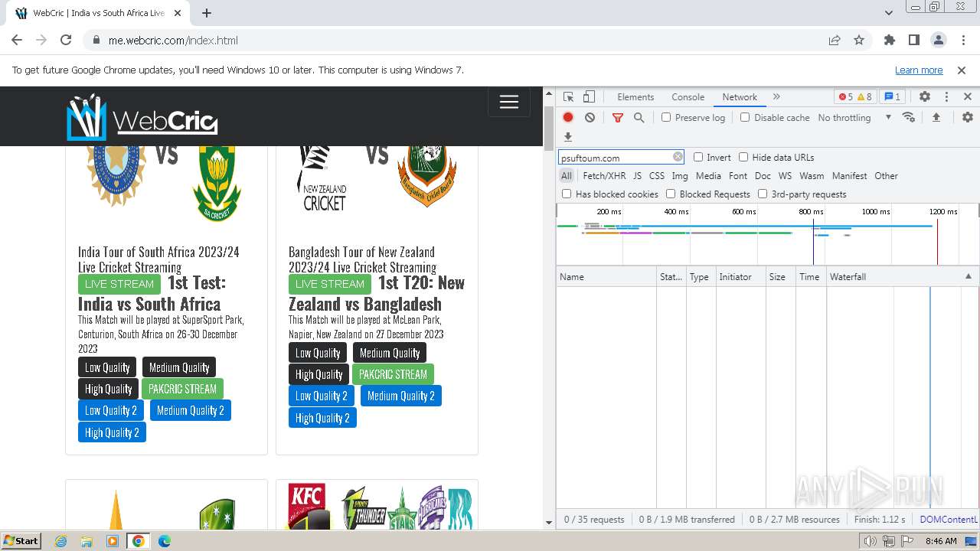Image resolution: width=980 pixels, height=551 pixels.
Task: Filter requests by Img type
Action: (x=679, y=176)
